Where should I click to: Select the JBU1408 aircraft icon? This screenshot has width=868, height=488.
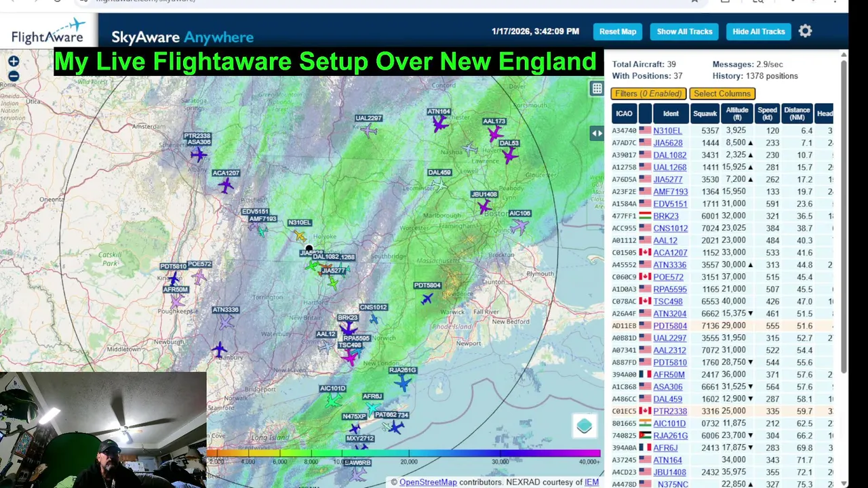point(484,206)
